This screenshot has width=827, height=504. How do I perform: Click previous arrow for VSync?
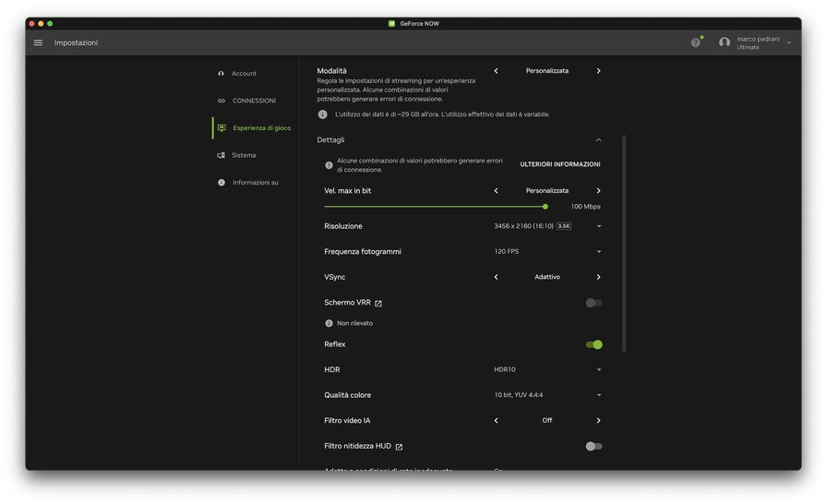pos(496,277)
